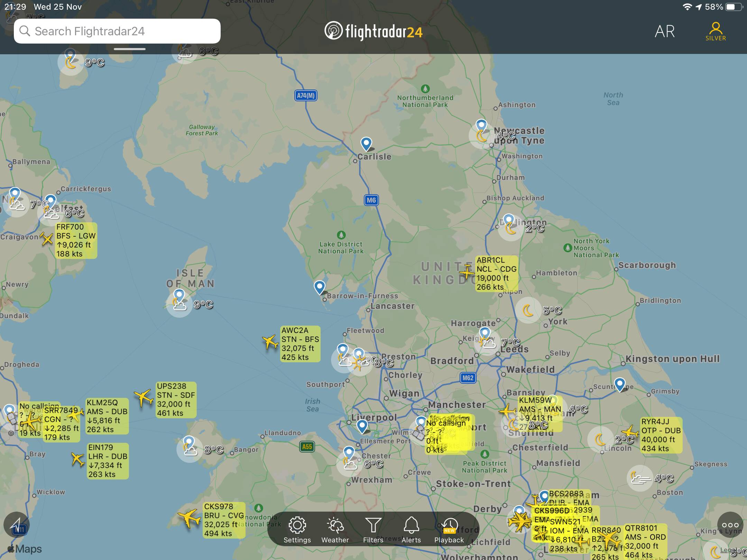
Task: Tap the Lincoln 2°C weather icon
Action: pos(600,440)
